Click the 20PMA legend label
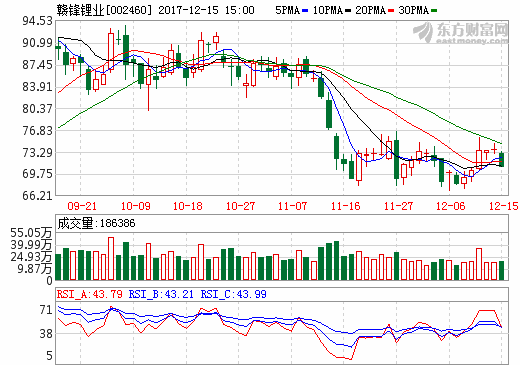This screenshot has height=365, width=520. point(371,11)
